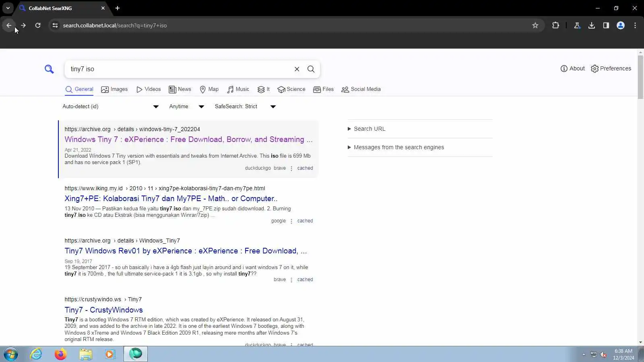The width and height of the screenshot is (644, 362).
Task: Switch to Social Media search tab
Action: tap(361, 89)
